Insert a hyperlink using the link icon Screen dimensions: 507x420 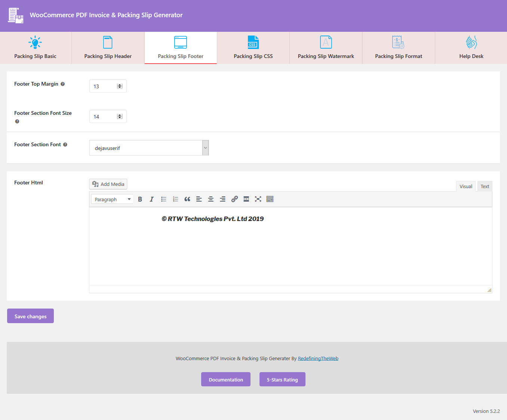point(234,199)
